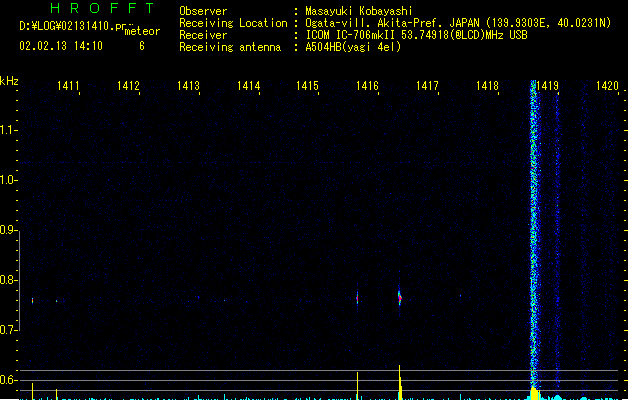
Task: Click the broadband noise band near 1419
Action: pos(534,233)
